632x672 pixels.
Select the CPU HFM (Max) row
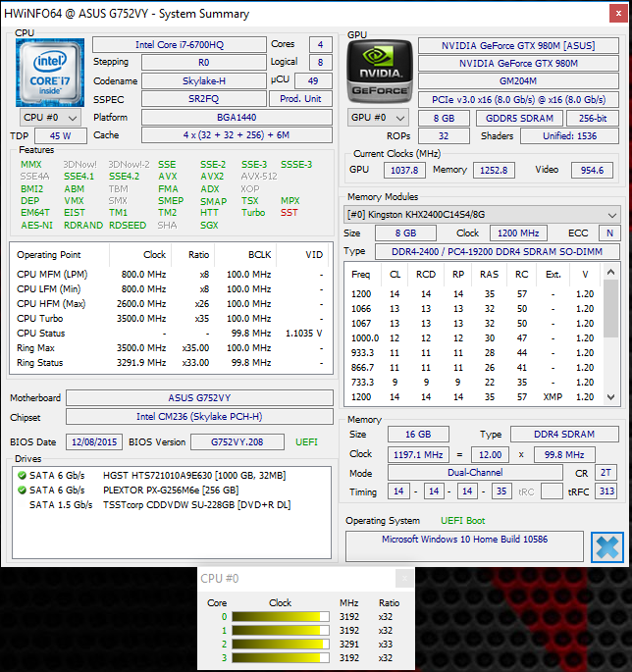tap(170, 304)
